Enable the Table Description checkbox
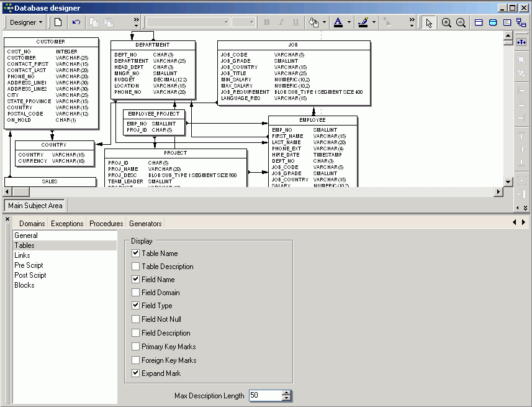This screenshot has height=407, width=532. click(135, 266)
